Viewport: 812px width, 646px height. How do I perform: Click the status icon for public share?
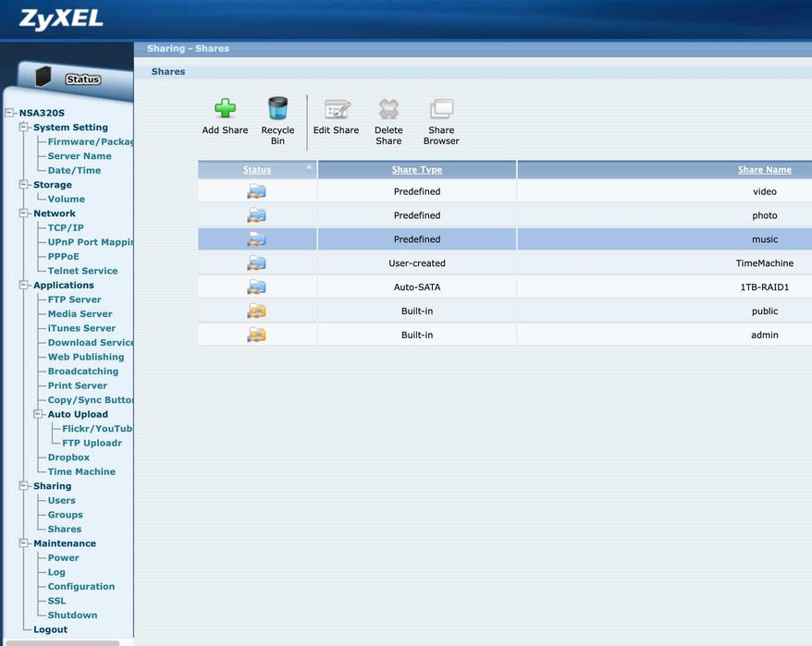click(x=256, y=311)
